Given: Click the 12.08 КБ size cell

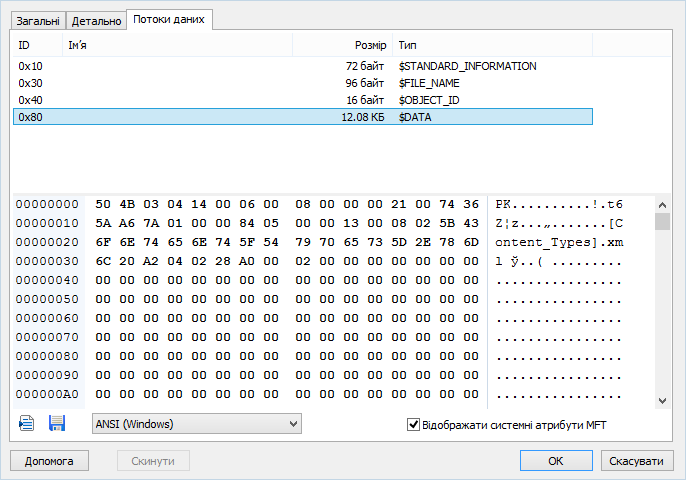Looking at the screenshot, I should pos(363,117).
